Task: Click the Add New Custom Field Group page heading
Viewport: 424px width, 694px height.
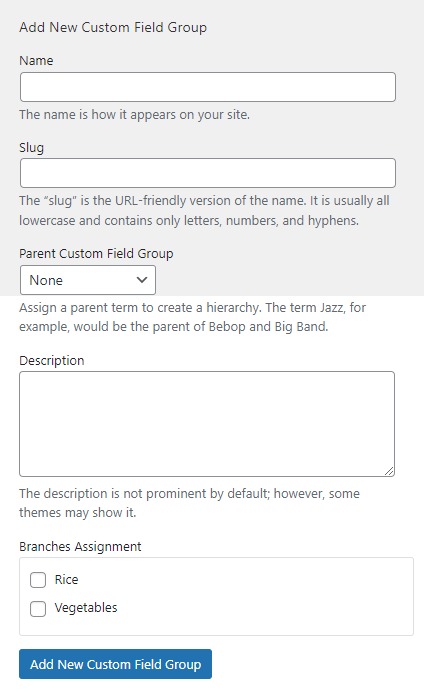Action: 113,27
